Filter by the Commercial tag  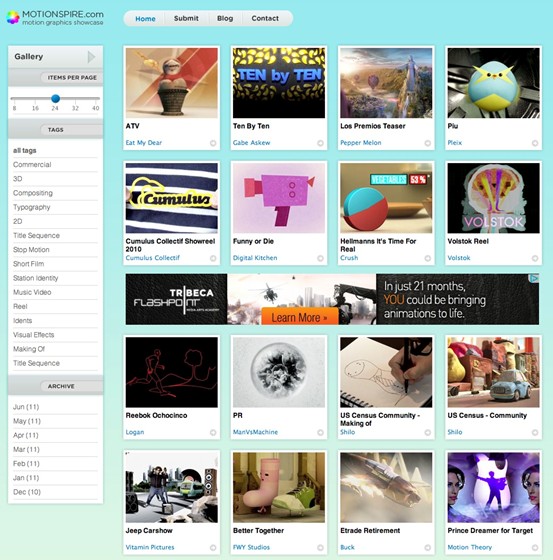(x=32, y=165)
